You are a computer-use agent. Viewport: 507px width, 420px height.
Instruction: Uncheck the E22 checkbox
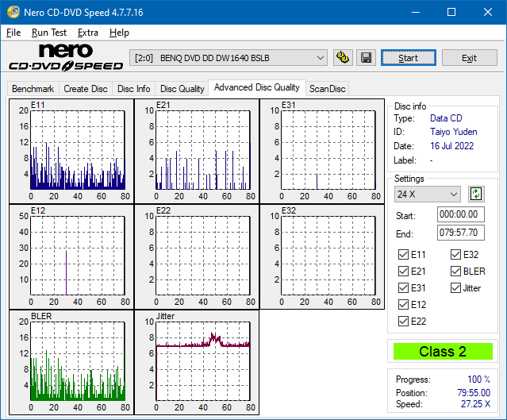click(x=403, y=322)
